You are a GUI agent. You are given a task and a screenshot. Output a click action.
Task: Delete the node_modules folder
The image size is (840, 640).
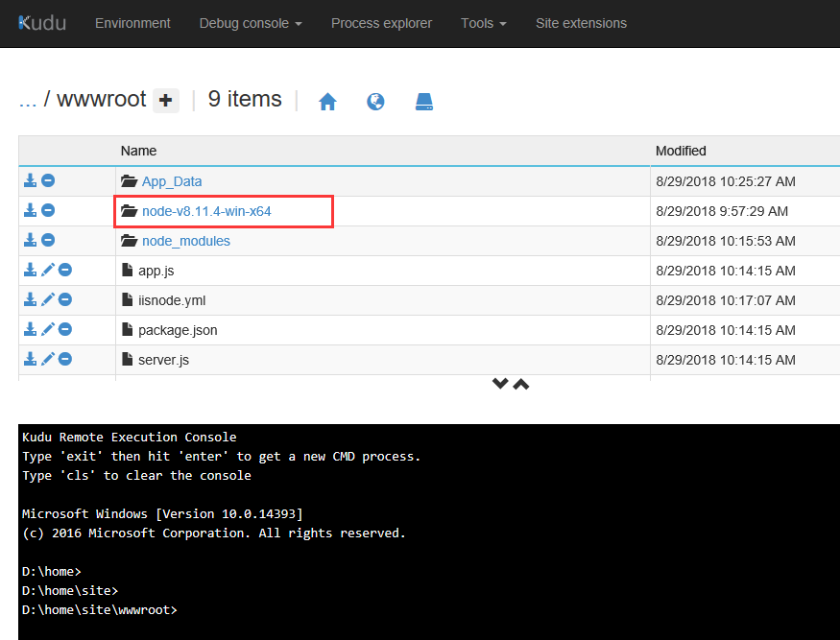coord(48,240)
